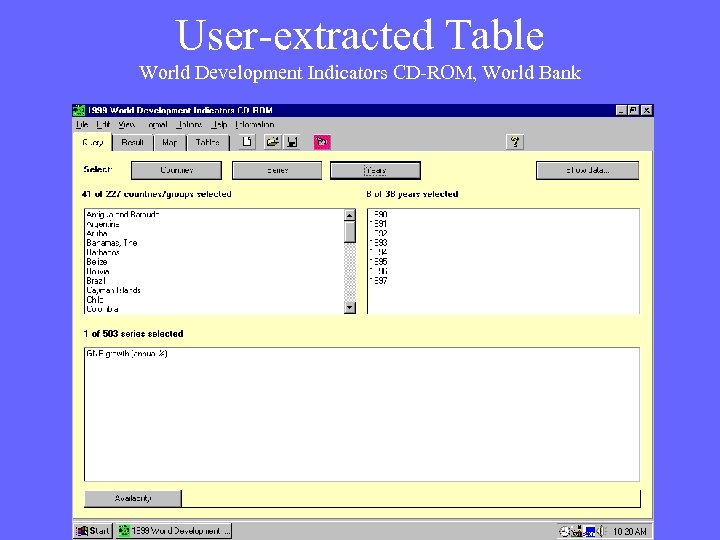This screenshot has height=540, width=720.
Task: Open the Format menu
Action: [158, 124]
